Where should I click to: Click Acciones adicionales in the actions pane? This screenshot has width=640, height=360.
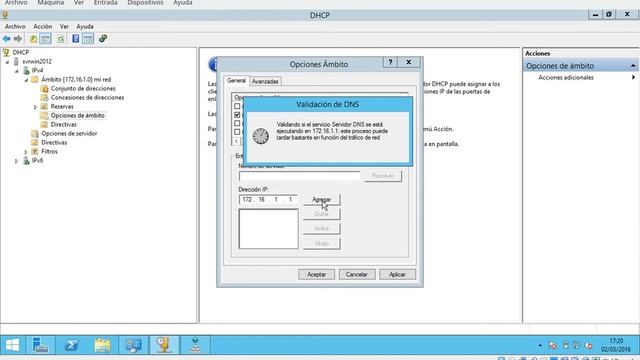tap(566, 77)
